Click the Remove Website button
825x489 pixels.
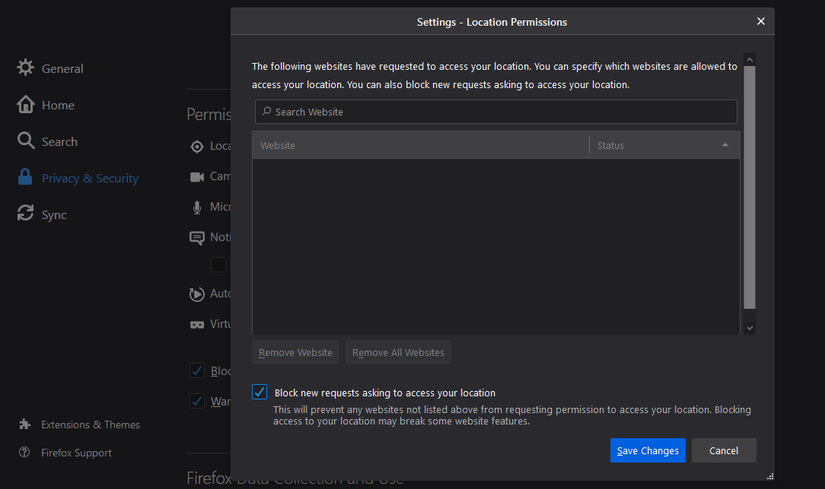tap(296, 352)
